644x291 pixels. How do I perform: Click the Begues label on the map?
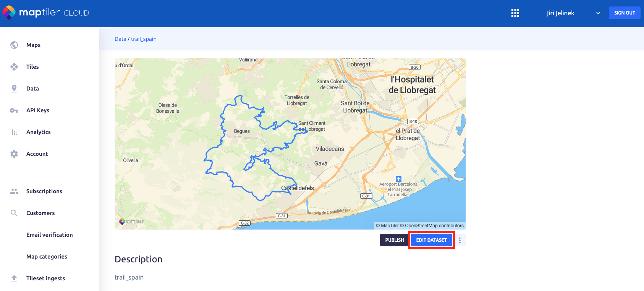pos(242,131)
